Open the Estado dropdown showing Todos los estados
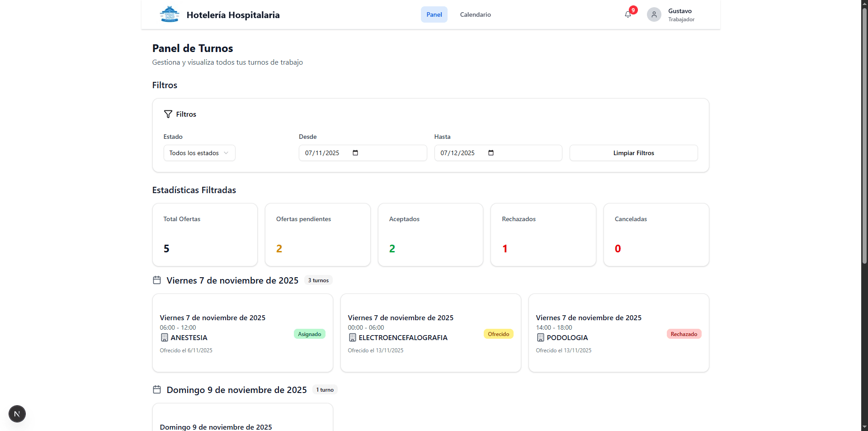Screen dimensions: 868x431 pos(199,153)
